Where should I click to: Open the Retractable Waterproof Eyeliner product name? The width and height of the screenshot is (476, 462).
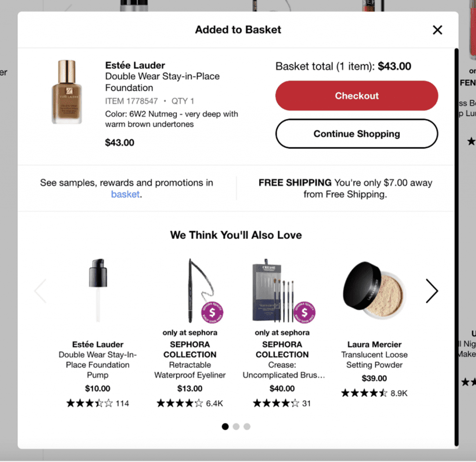point(190,370)
